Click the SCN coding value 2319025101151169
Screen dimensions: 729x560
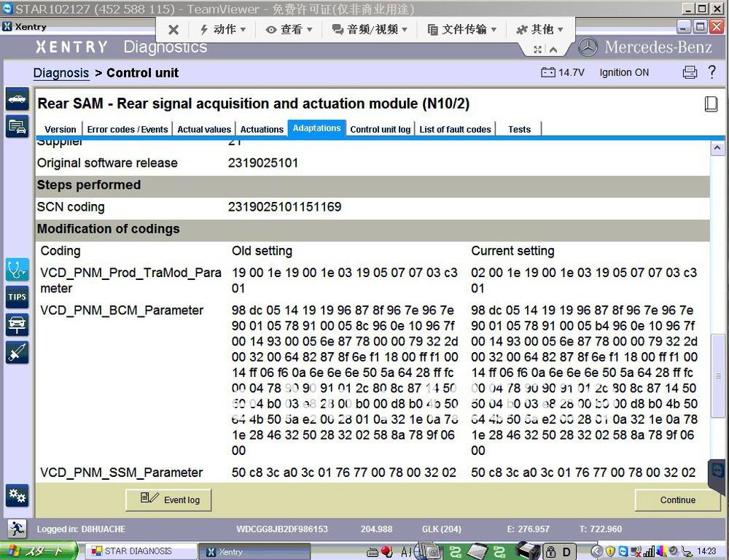click(x=284, y=207)
